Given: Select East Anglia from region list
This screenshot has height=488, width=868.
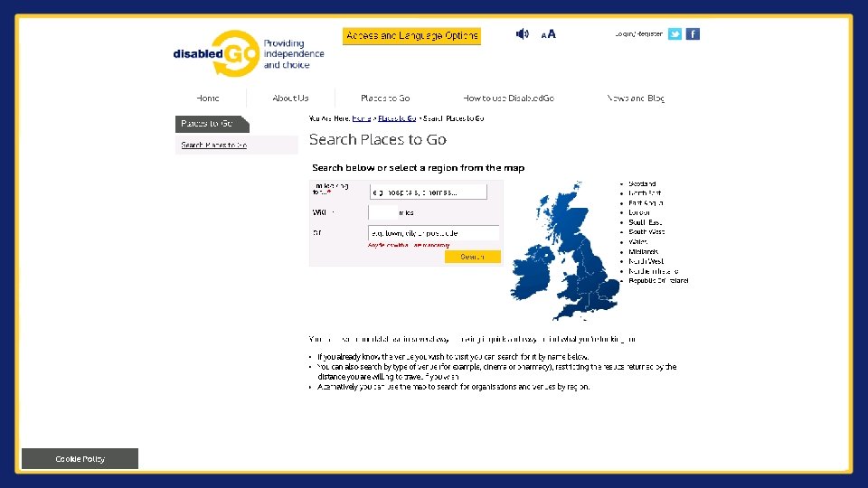Looking at the screenshot, I should pyautogui.click(x=646, y=203).
